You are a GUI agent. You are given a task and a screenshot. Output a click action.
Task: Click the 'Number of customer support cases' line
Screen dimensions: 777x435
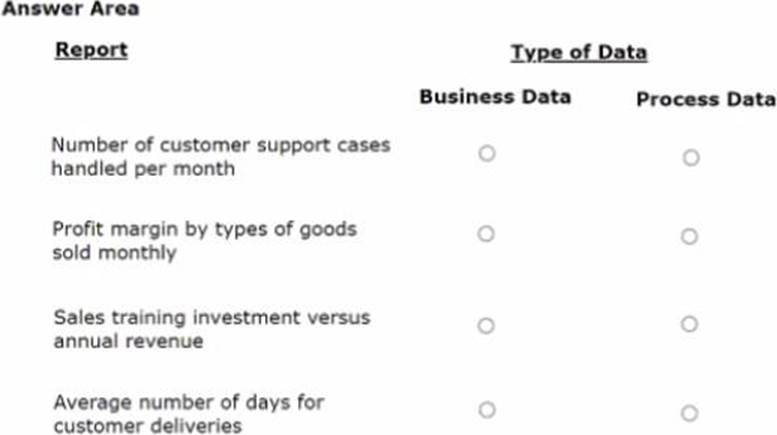(220, 145)
